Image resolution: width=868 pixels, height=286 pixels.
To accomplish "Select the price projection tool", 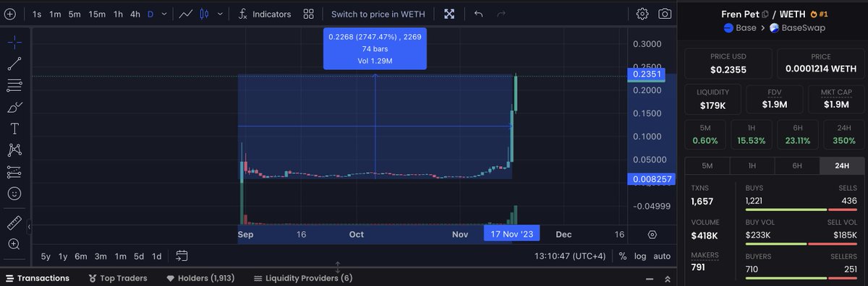I will (14, 172).
